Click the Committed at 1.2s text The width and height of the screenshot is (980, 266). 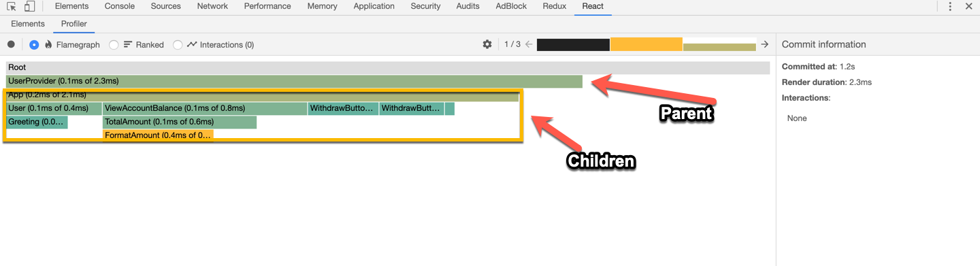coord(818,67)
